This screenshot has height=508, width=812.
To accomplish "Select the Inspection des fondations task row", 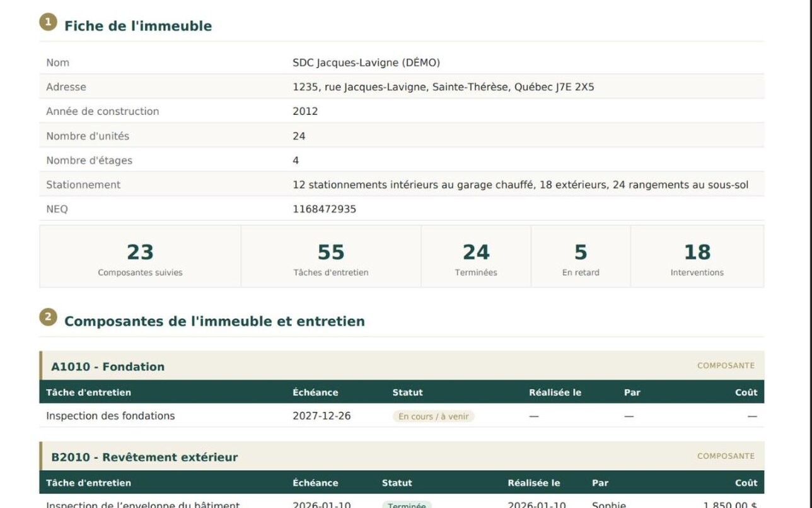I will 402,416.
